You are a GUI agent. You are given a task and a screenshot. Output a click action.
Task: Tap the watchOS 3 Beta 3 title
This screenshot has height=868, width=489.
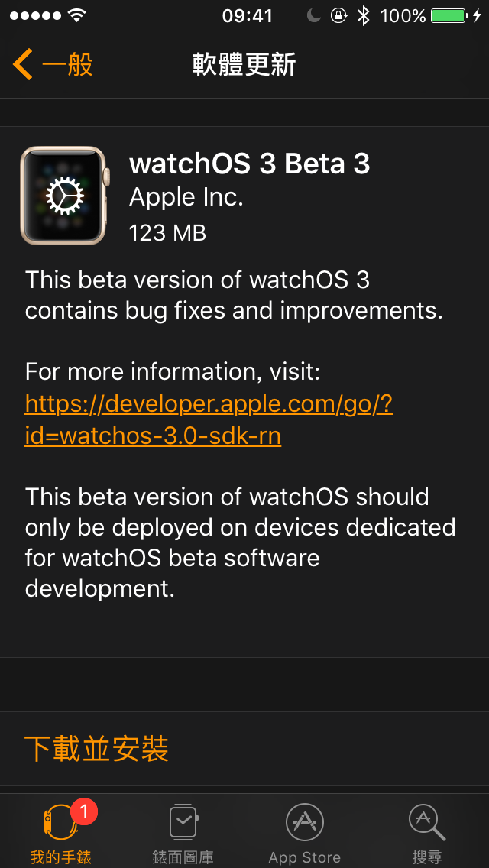point(249,164)
